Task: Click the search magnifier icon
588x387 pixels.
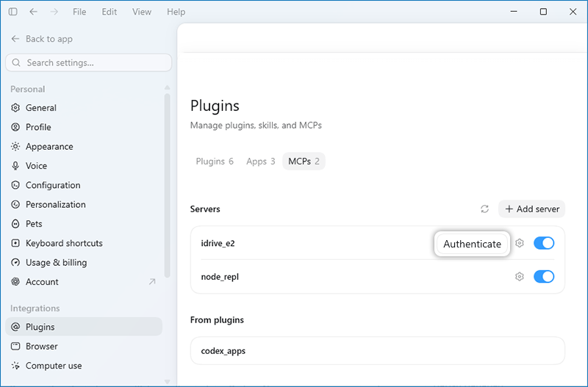Action: tap(16, 62)
